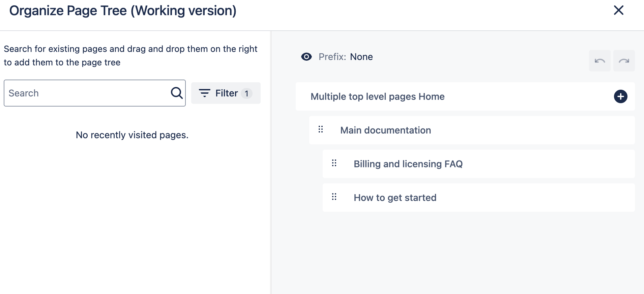Click the drag handle for Billing and licensing FAQ
This screenshot has height=294, width=644.
pyautogui.click(x=334, y=163)
